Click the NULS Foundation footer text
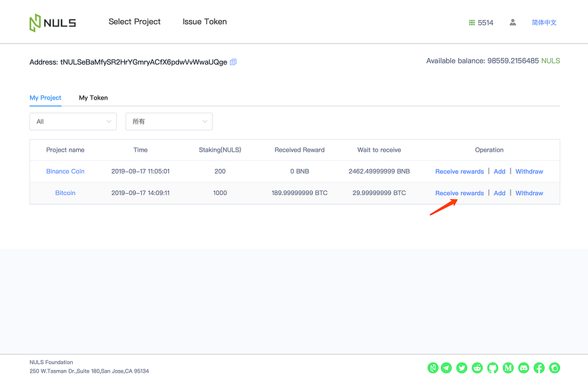 click(x=51, y=363)
